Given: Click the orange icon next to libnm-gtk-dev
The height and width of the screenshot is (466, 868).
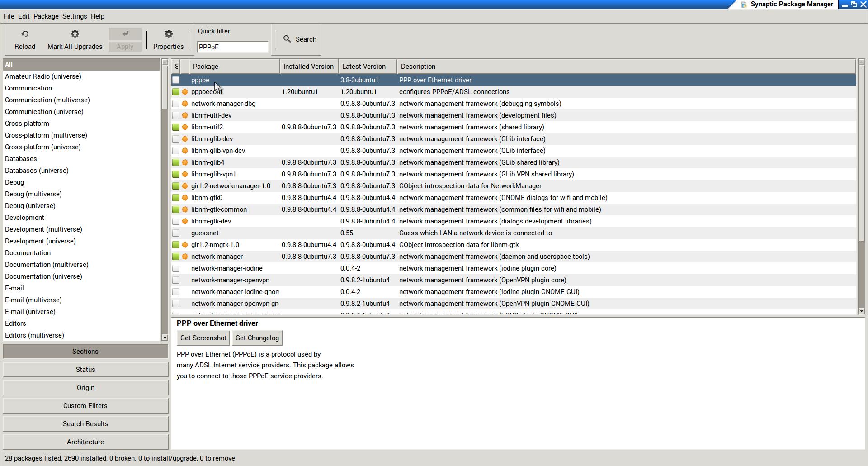Looking at the screenshot, I should [x=185, y=221].
